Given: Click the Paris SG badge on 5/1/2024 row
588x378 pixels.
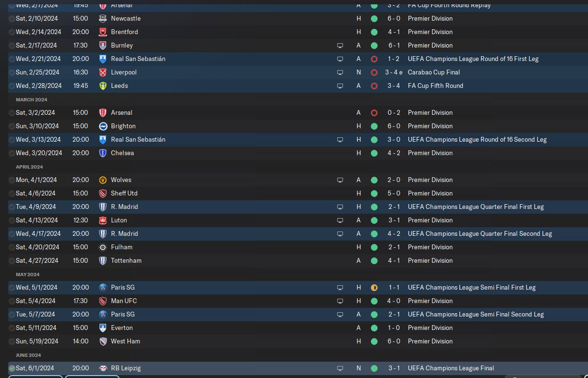Looking at the screenshot, I should click(102, 287).
